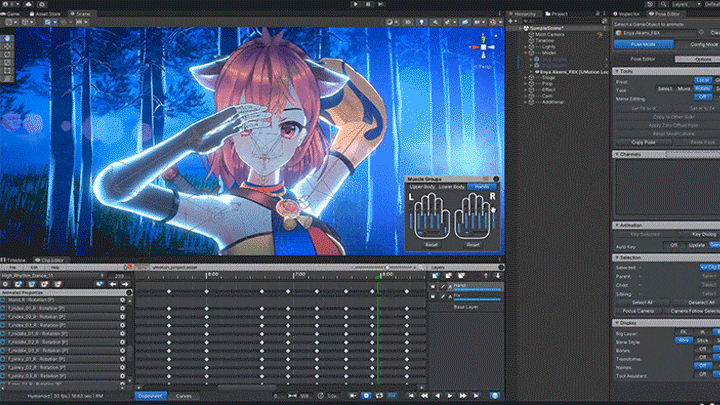This screenshot has width=720, height=405.
Task: Click Apply Zero Offset Pose
Action: [673, 125]
